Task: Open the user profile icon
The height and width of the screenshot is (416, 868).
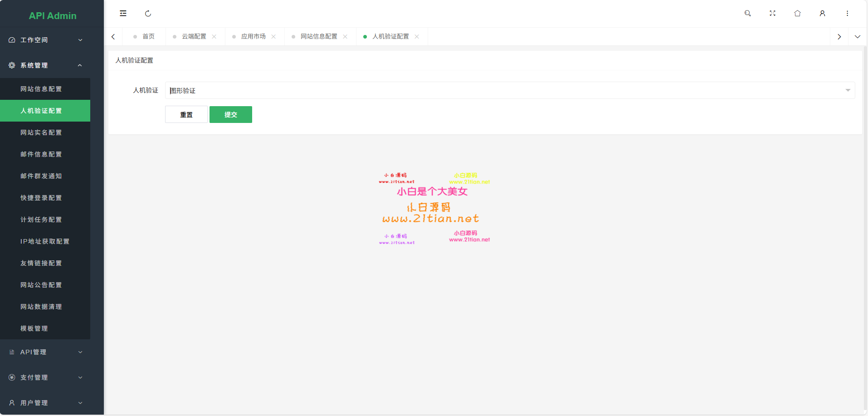Action: pyautogui.click(x=822, y=14)
